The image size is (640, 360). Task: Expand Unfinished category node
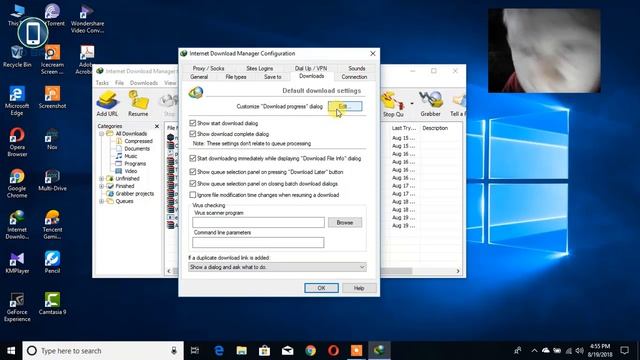click(101, 179)
